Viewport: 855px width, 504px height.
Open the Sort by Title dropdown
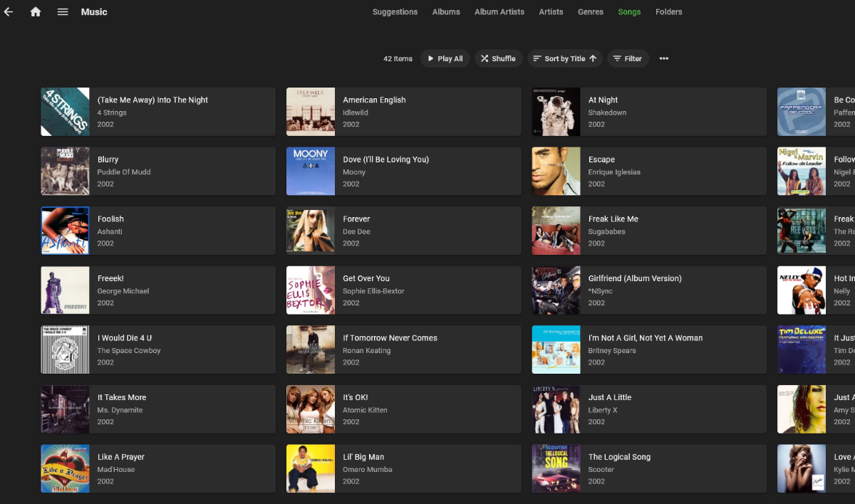(x=565, y=58)
